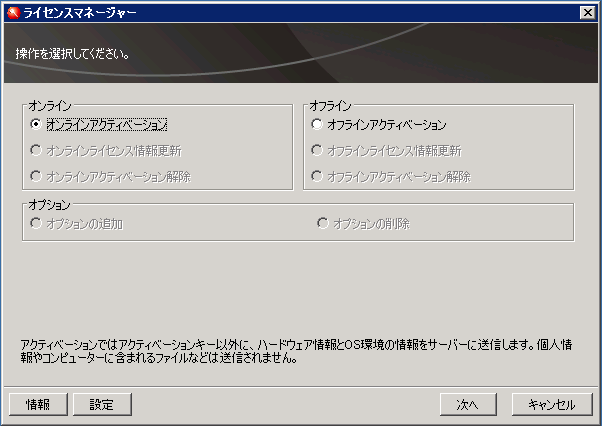Proceed with the 次へ button
The width and height of the screenshot is (602, 426).
tap(468, 404)
